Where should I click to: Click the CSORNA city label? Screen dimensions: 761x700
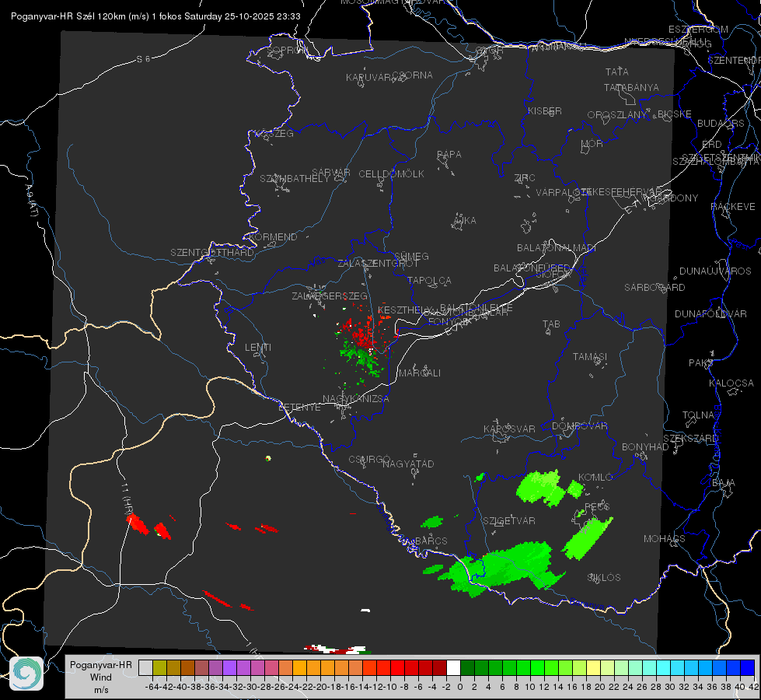click(413, 75)
